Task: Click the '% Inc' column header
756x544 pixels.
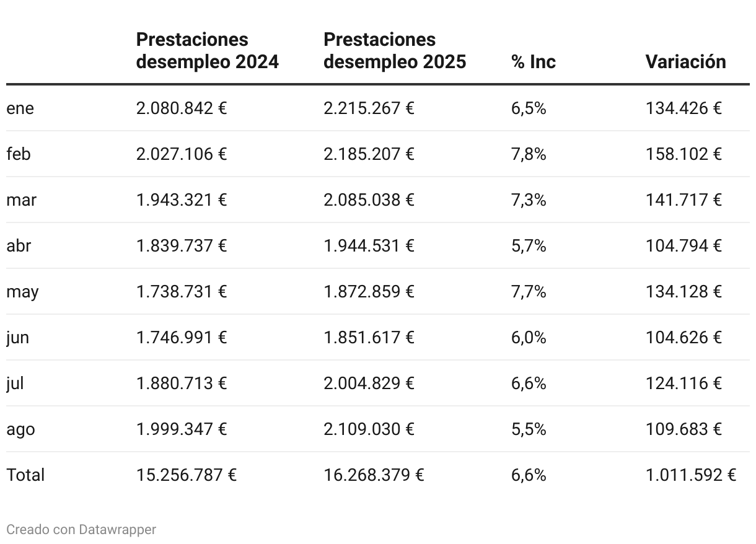Action: pyautogui.click(x=533, y=62)
